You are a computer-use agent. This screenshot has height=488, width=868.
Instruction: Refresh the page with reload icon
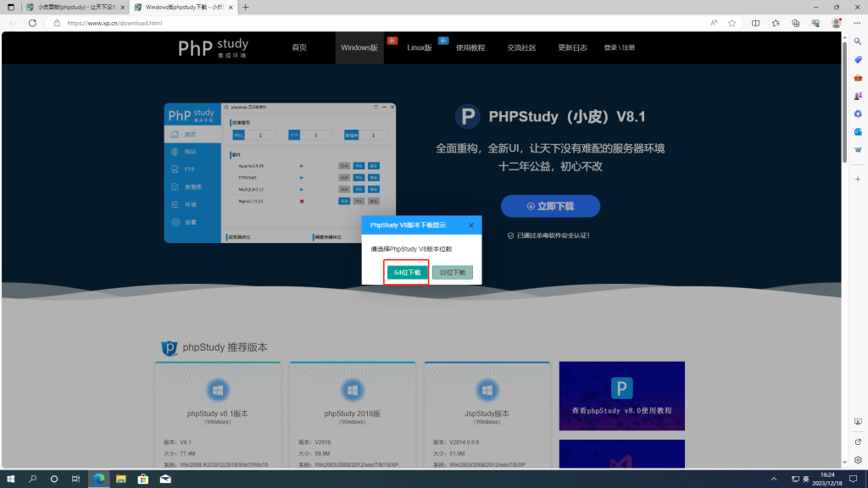(x=33, y=23)
